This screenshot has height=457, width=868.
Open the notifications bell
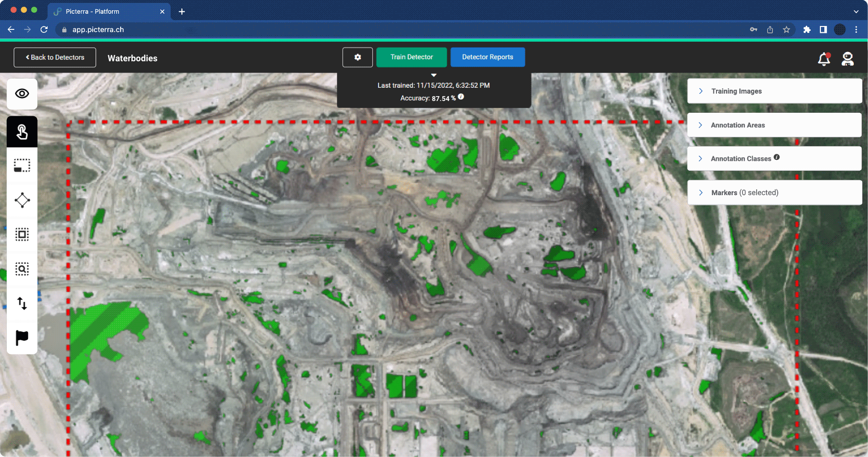tap(824, 59)
